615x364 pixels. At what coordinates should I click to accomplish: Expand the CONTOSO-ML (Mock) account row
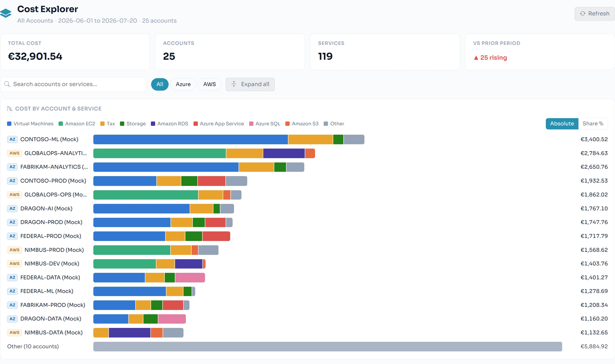tap(307, 139)
